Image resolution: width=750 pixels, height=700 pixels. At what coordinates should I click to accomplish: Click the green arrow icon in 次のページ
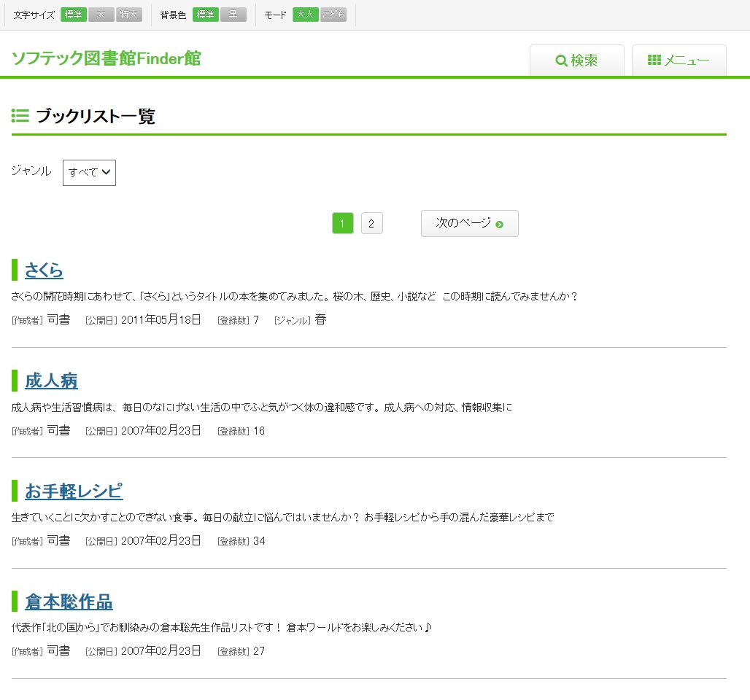tap(500, 225)
